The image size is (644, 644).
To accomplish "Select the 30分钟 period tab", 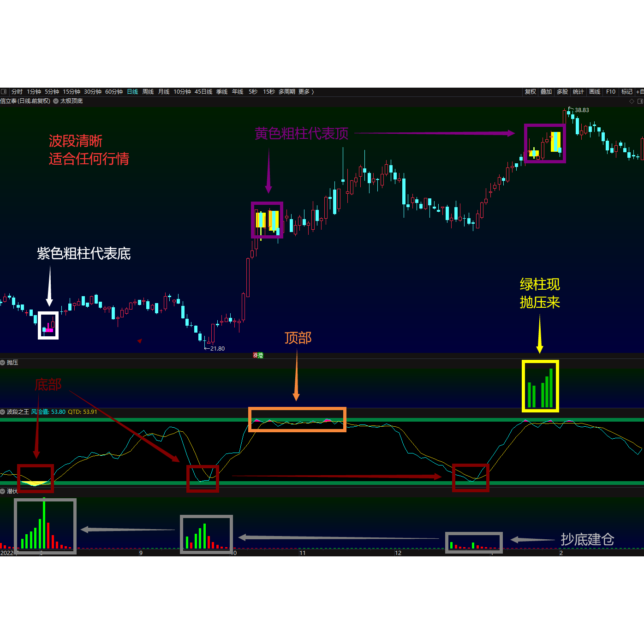I will [x=93, y=92].
